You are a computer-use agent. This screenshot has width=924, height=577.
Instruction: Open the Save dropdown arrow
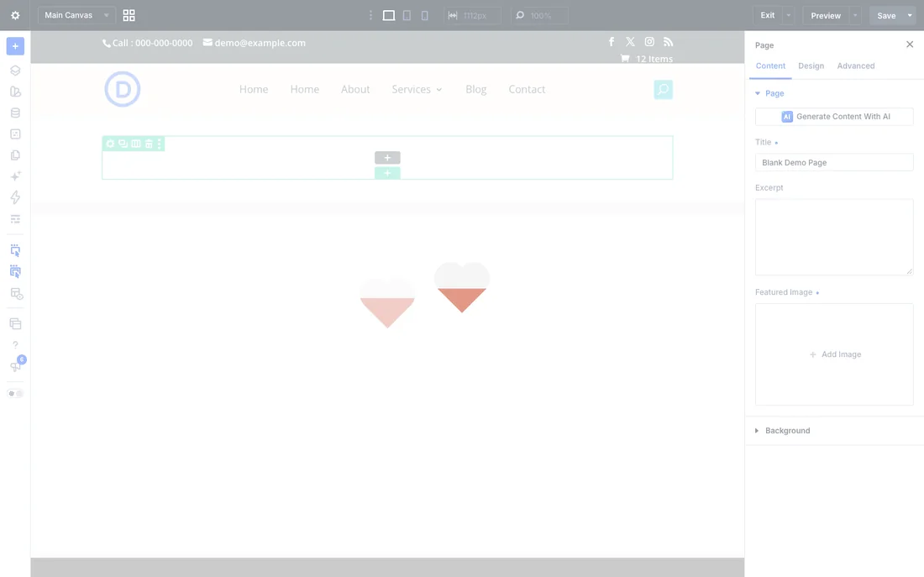tap(910, 15)
